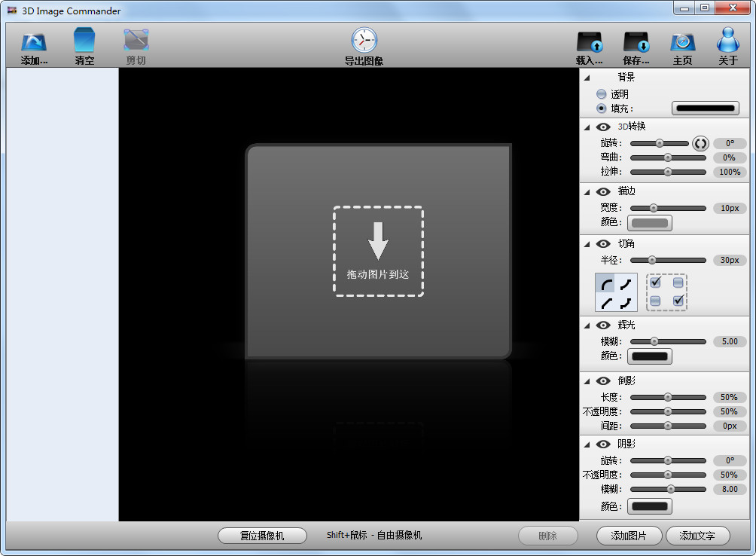Select the rounded corner style in 切角
The height and width of the screenshot is (556, 756).
606,284
